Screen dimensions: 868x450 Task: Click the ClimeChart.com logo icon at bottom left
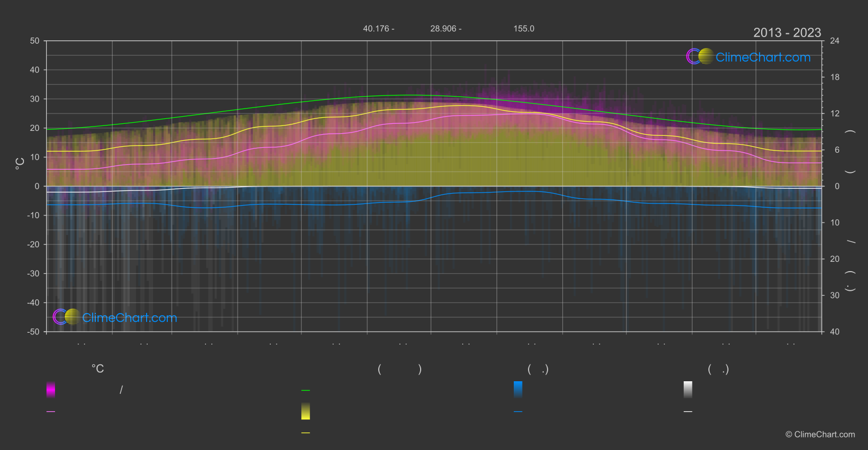pos(66,316)
